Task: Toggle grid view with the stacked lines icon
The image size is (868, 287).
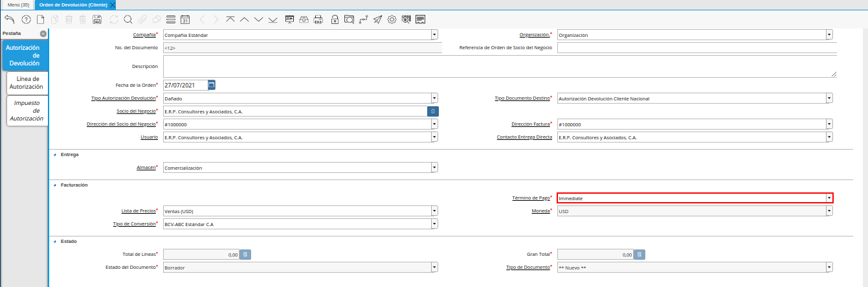Action: pos(170,19)
